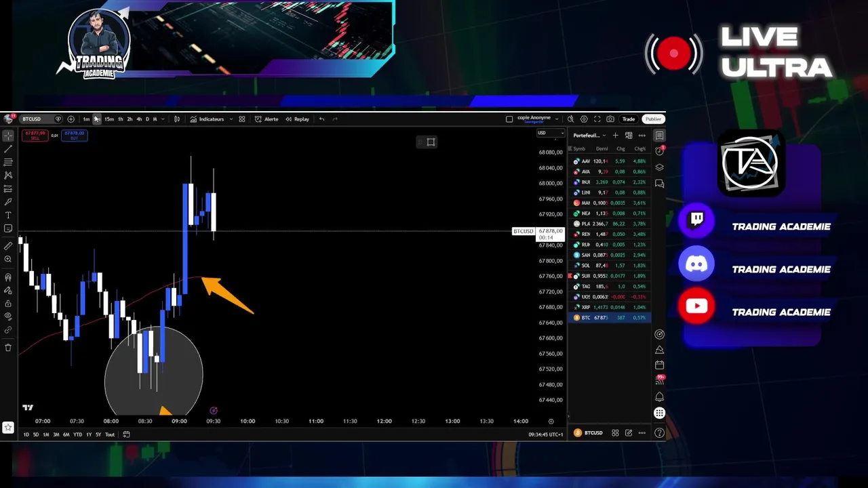
Task: Select the 1h timeframe
Action: point(121,119)
